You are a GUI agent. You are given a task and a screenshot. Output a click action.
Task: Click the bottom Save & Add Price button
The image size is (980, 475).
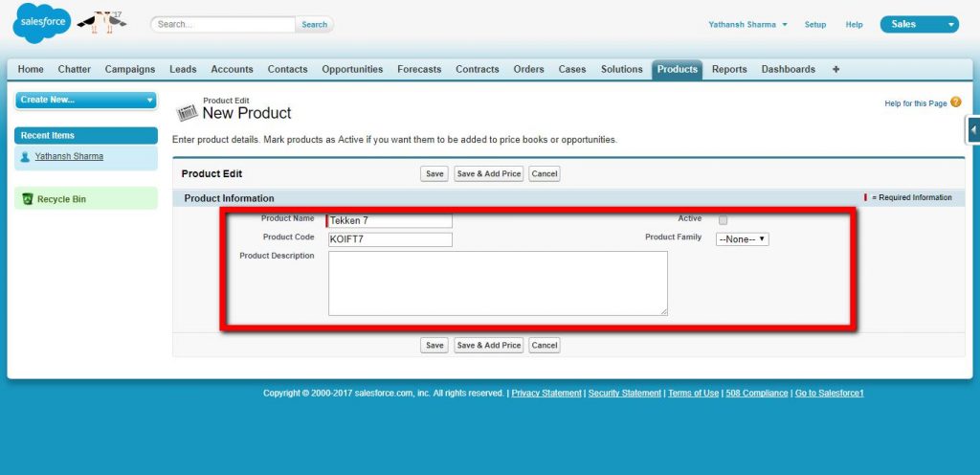coord(489,345)
